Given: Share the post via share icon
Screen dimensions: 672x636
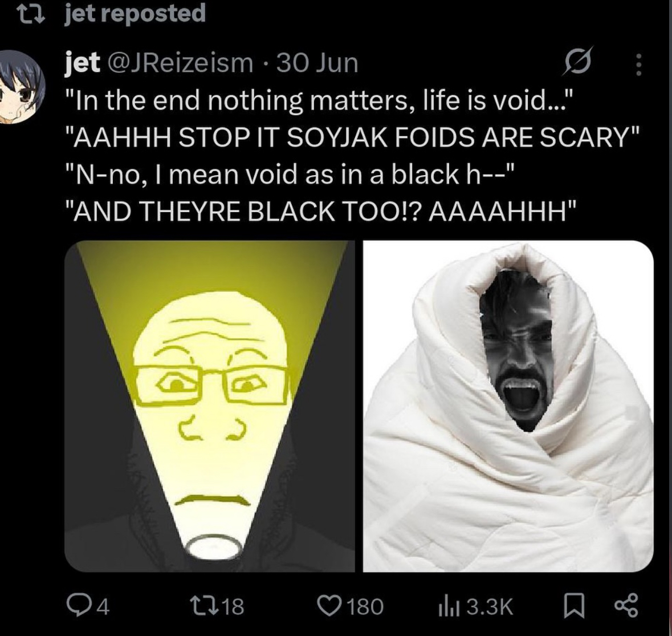Looking at the screenshot, I should (627, 606).
